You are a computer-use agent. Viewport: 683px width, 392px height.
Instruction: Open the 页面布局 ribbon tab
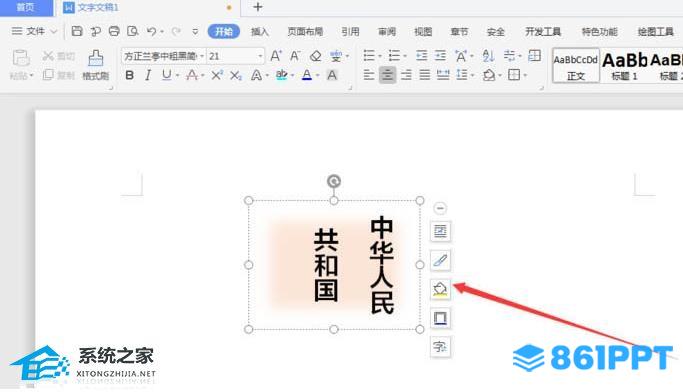click(x=305, y=31)
